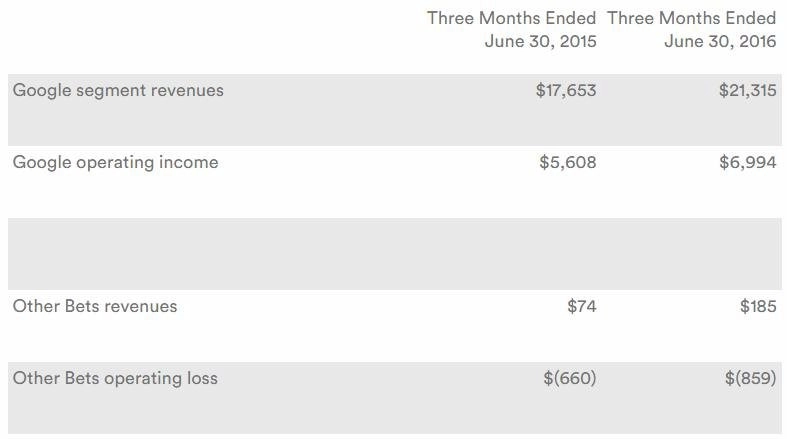This screenshot has width=787, height=439.
Task: Select the $(660) operating loss value
Action: tap(570, 378)
